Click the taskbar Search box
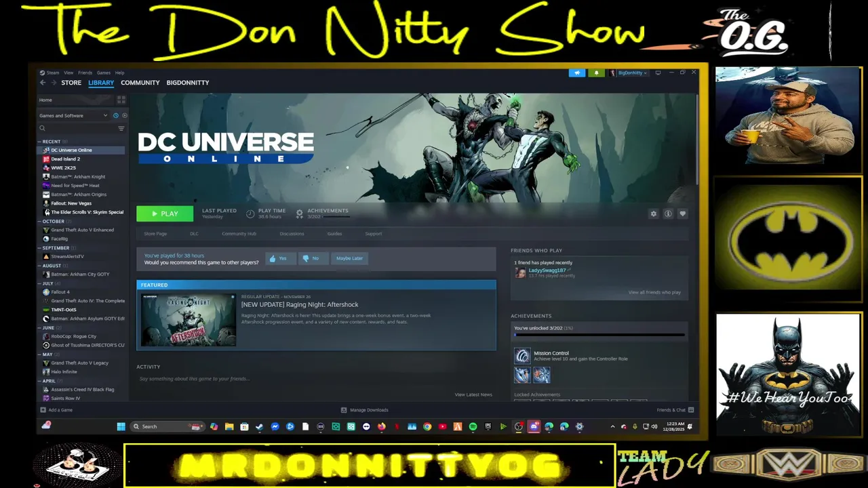Viewport: 868px width, 488px height. pos(167,426)
